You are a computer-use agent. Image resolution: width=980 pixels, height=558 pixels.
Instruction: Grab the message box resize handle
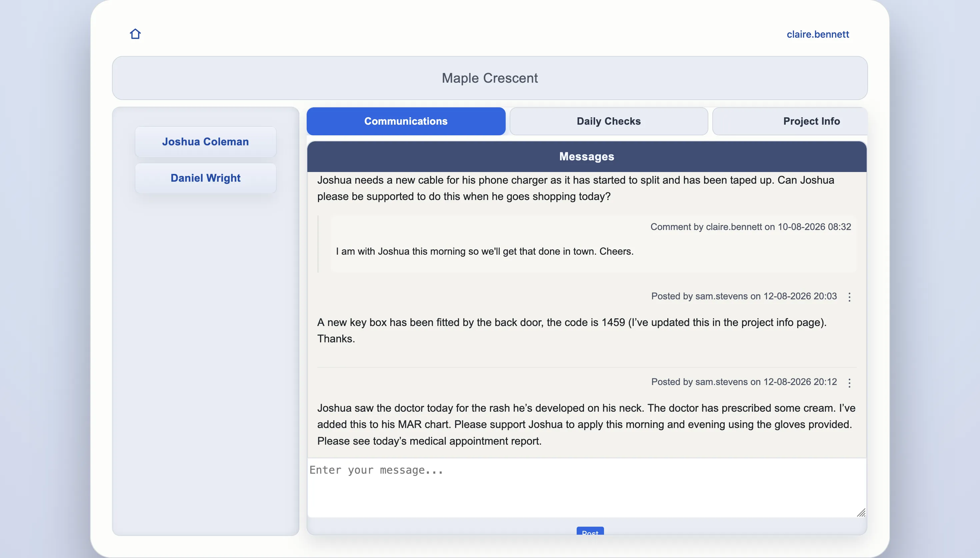861,512
